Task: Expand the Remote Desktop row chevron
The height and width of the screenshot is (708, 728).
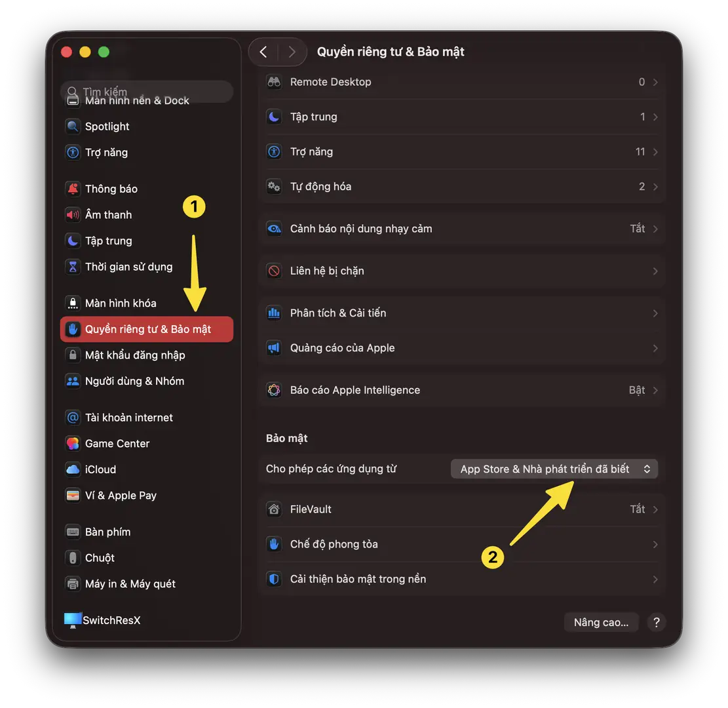Action: tap(655, 82)
